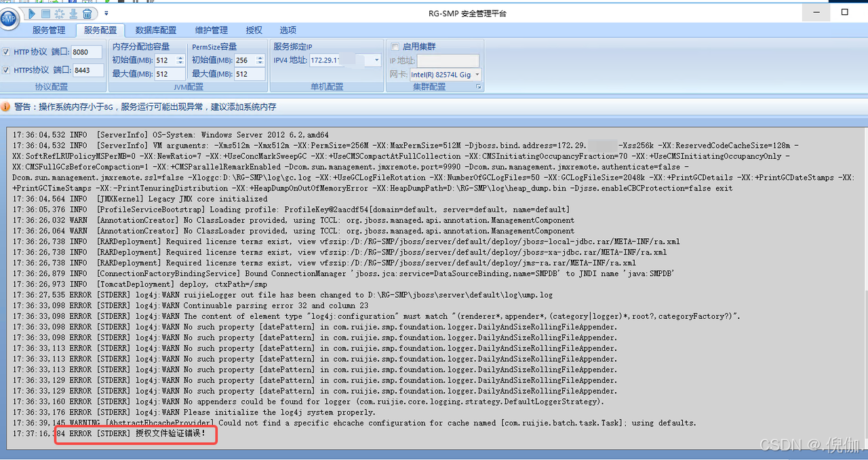
Task: Click the trash bin icon in quick toolbar
Action: click(x=87, y=13)
